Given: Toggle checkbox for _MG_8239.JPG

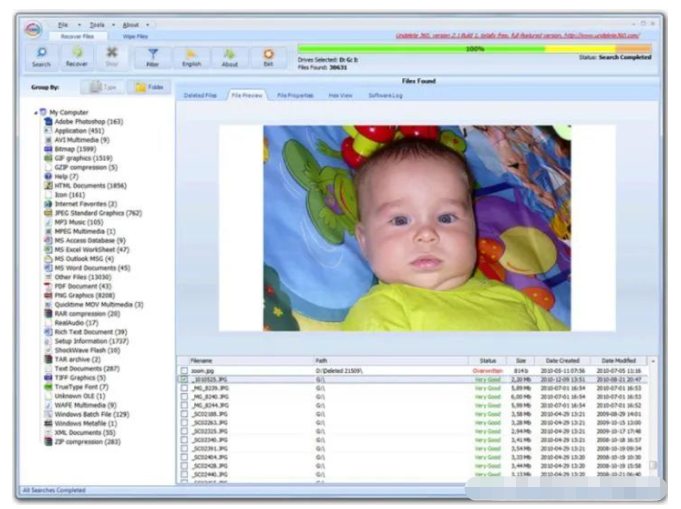Looking at the screenshot, I should point(184,388).
